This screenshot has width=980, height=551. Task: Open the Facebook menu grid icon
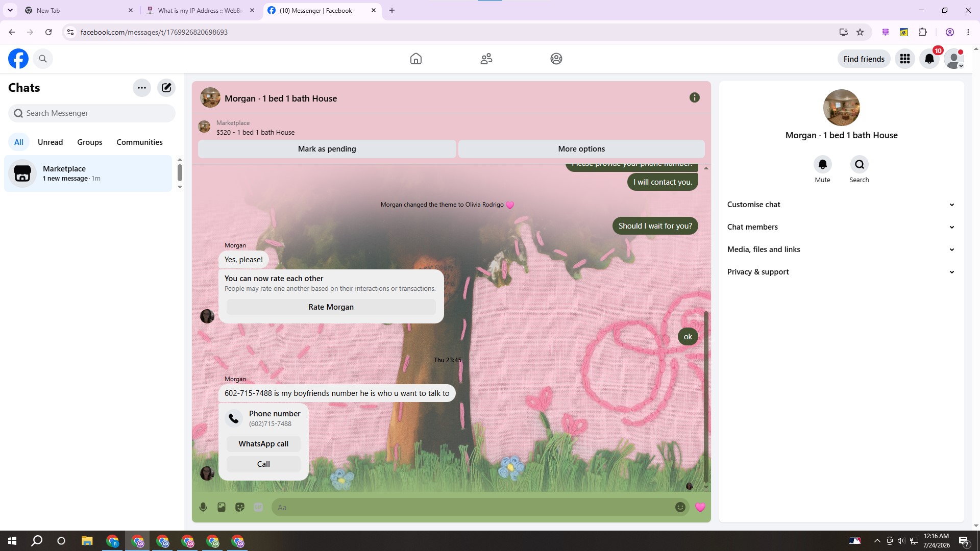pyautogui.click(x=905, y=59)
